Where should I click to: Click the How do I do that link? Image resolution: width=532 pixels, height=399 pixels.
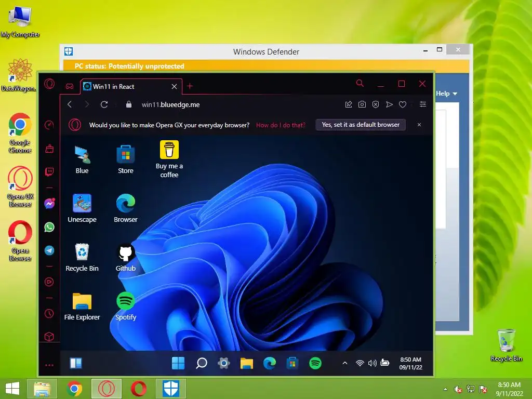(x=281, y=125)
